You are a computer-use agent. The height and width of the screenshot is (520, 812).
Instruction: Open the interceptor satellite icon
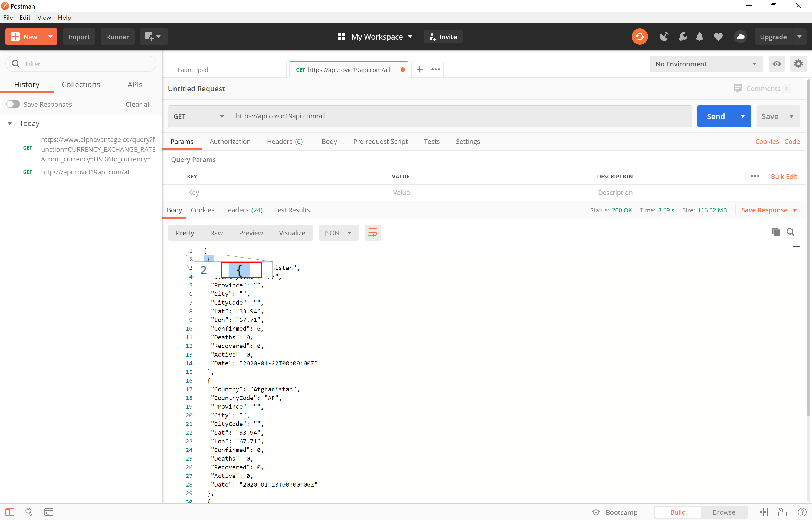point(664,37)
